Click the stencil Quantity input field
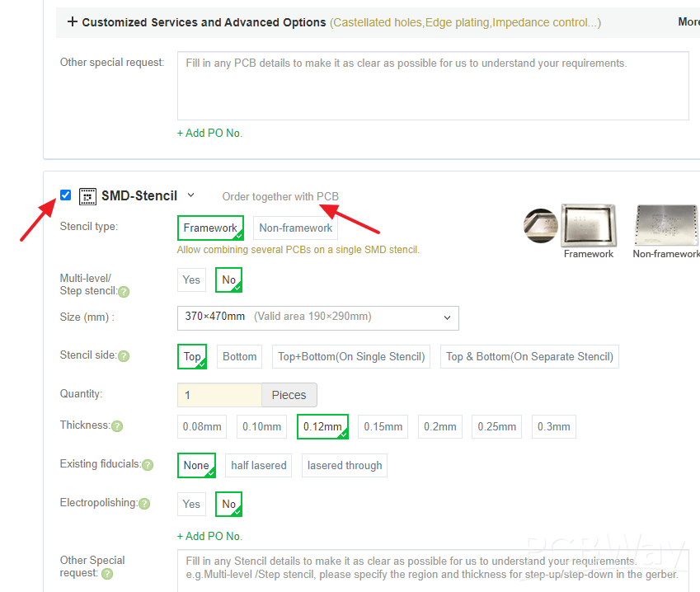700x592 pixels. (219, 396)
